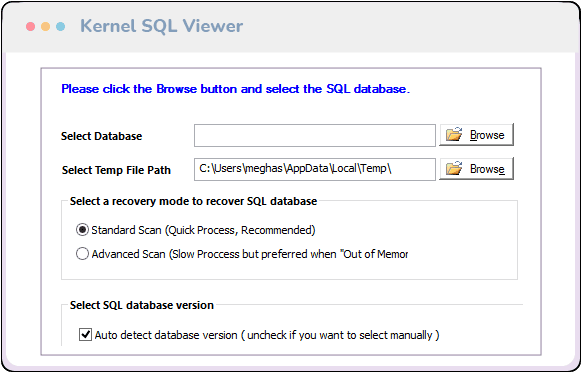Click the 'Select a recovery mode' group heading
Image resolution: width=581 pixels, height=372 pixels.
click(193, 201)
